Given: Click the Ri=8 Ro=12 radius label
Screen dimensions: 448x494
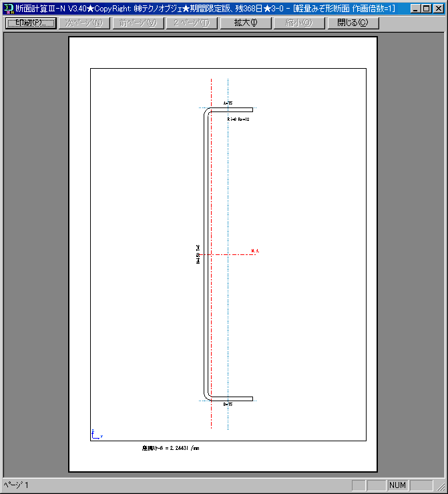Looking at the screenshot, I should point(238,119).
